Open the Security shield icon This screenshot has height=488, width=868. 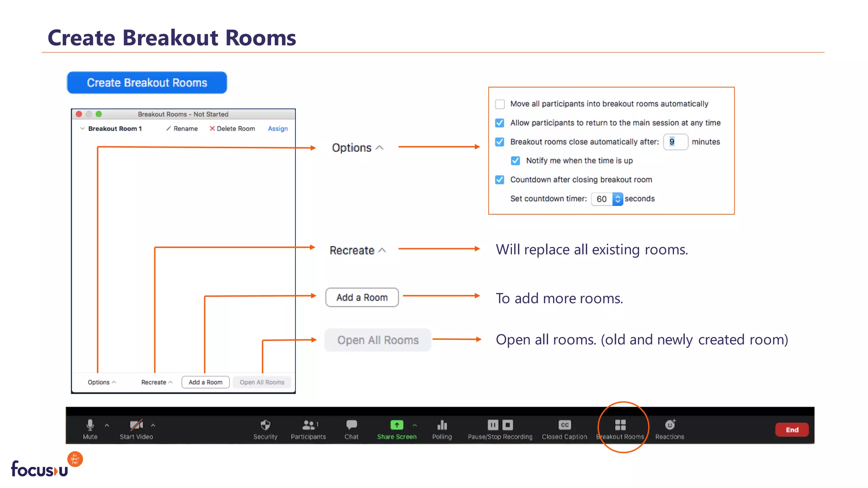click(x=265, y=425)
